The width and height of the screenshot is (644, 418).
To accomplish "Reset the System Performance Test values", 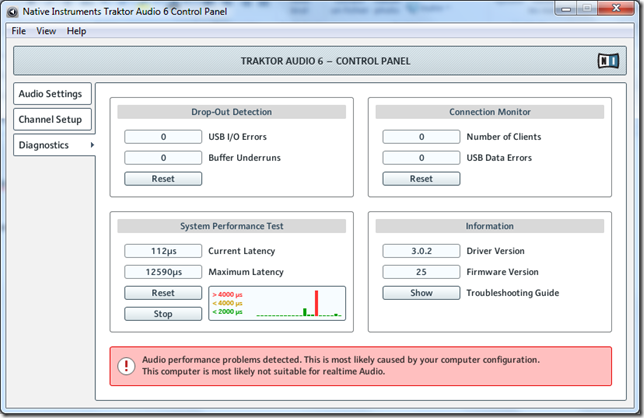I will point(163,293).
